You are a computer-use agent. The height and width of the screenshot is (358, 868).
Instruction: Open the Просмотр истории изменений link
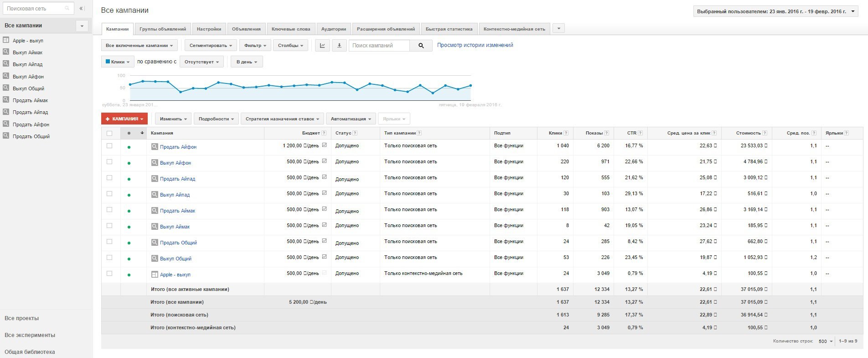475,45
